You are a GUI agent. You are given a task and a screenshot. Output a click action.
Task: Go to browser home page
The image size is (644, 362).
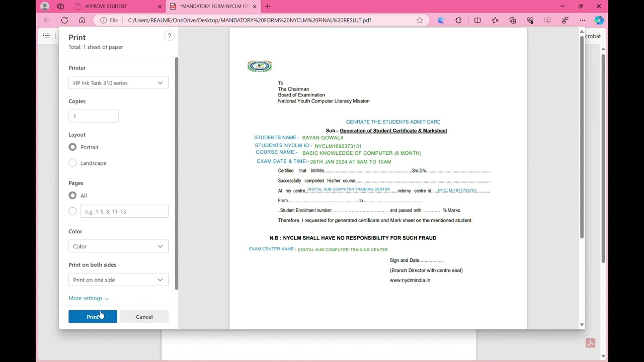click(x=82, y=20)
